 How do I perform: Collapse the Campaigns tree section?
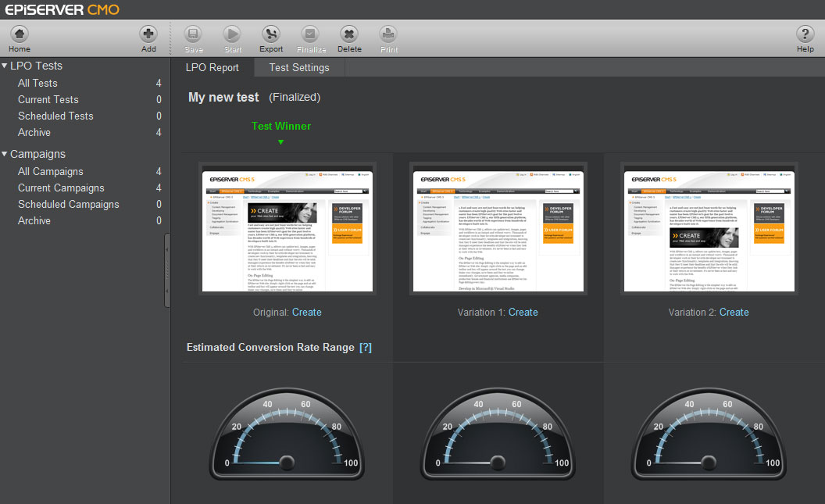[x=5, y=154]
